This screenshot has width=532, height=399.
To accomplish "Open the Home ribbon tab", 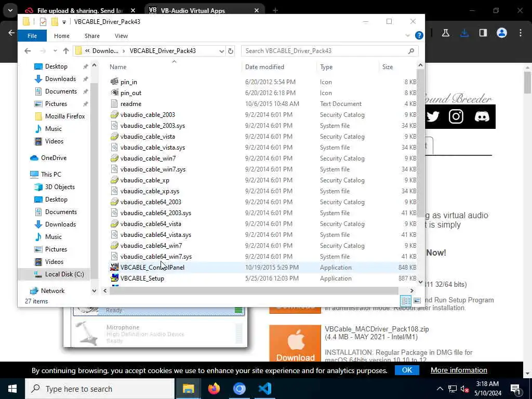I will click(62, 36).
